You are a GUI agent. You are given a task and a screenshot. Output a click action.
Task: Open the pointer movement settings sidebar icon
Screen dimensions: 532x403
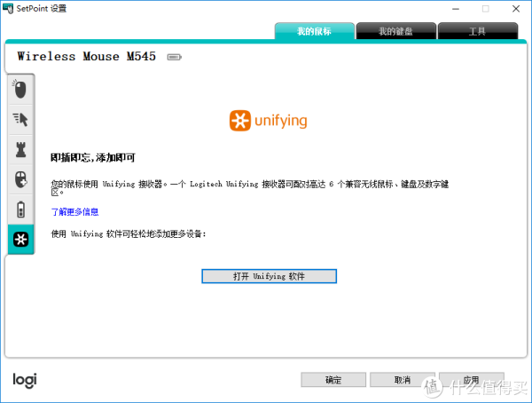click(x=20, y=119)
